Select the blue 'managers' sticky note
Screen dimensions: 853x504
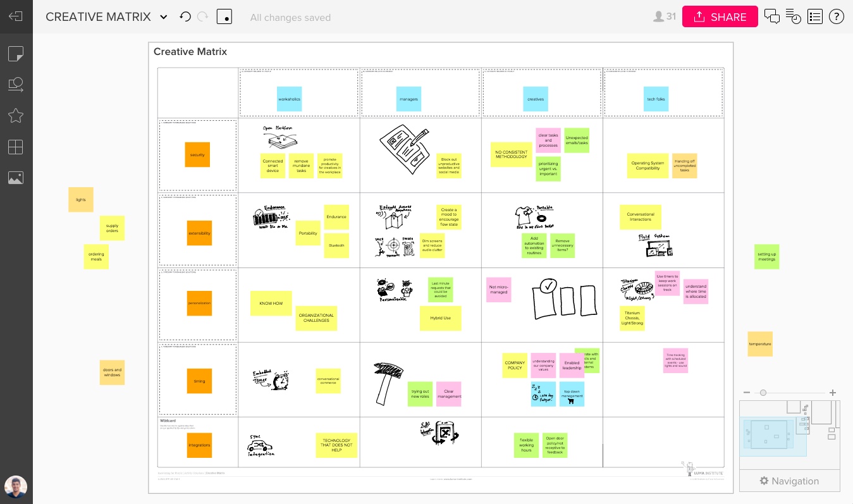tap(408, 99)
